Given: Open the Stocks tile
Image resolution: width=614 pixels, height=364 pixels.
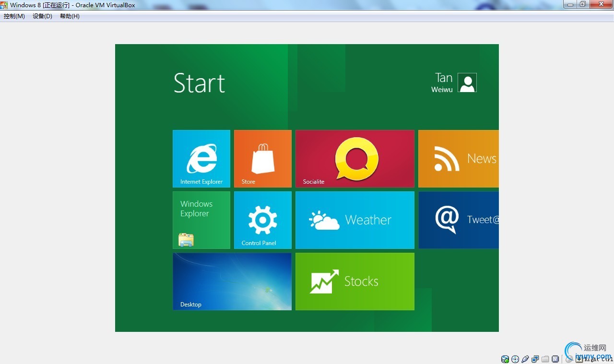Looking at the screenshot, I should click(355, 282).
